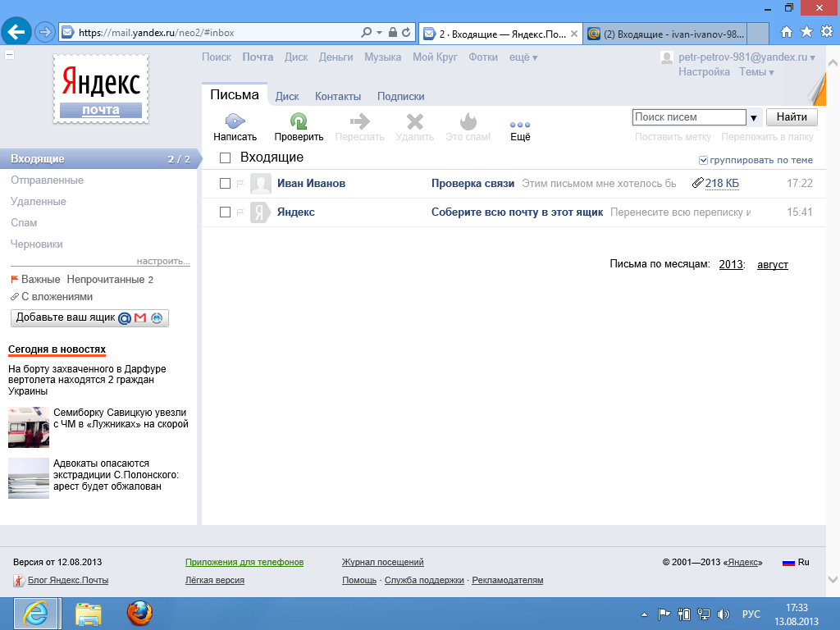Toggle группировать по теме checkbox
The height and width of the screenshot is (630, 840).
703,160
